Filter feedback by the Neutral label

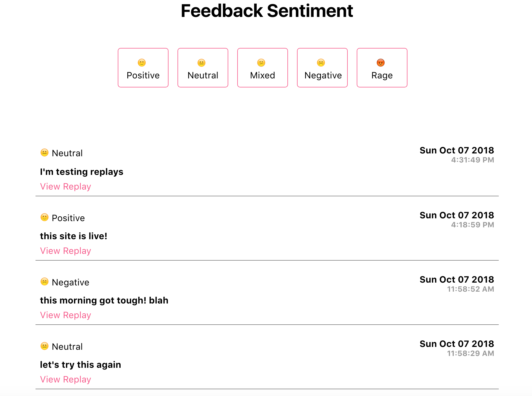[203, 75]
